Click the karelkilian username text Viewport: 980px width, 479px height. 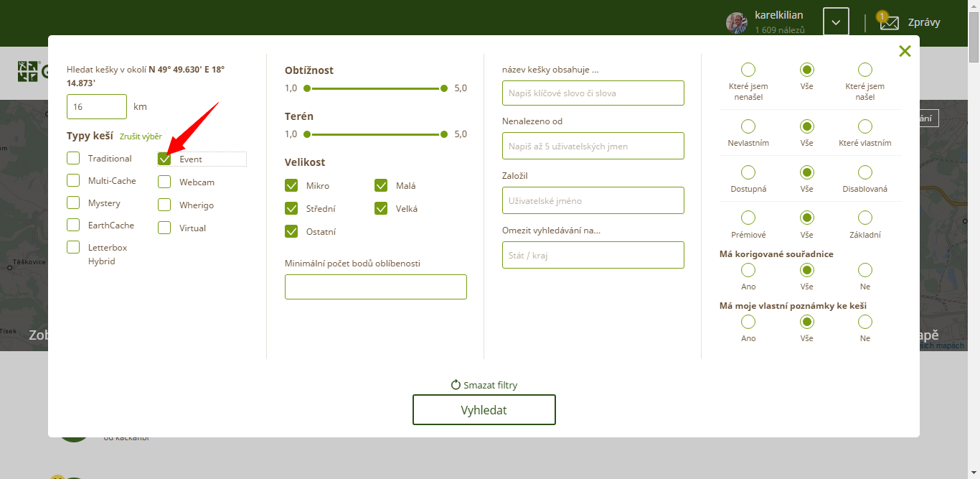tap(779, 15)
